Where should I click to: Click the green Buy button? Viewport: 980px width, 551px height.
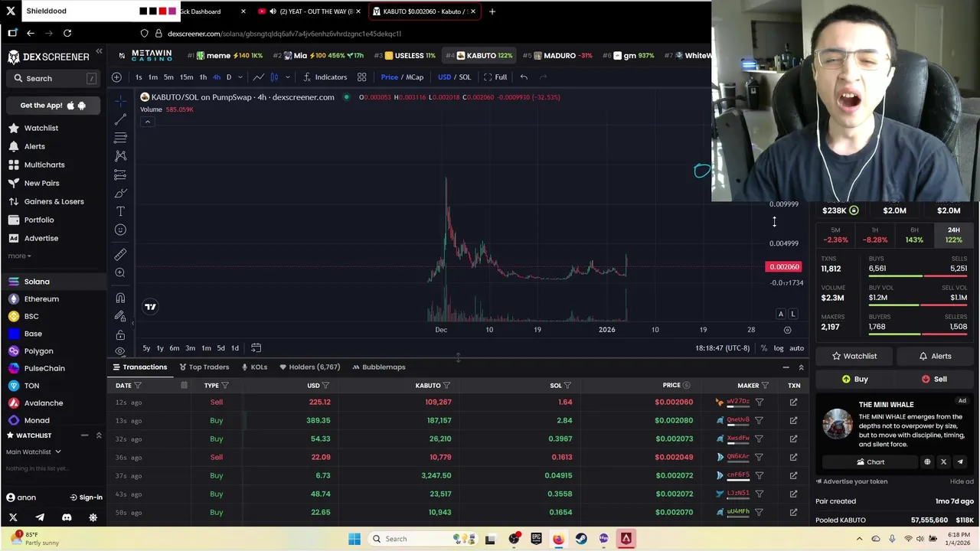854,379
